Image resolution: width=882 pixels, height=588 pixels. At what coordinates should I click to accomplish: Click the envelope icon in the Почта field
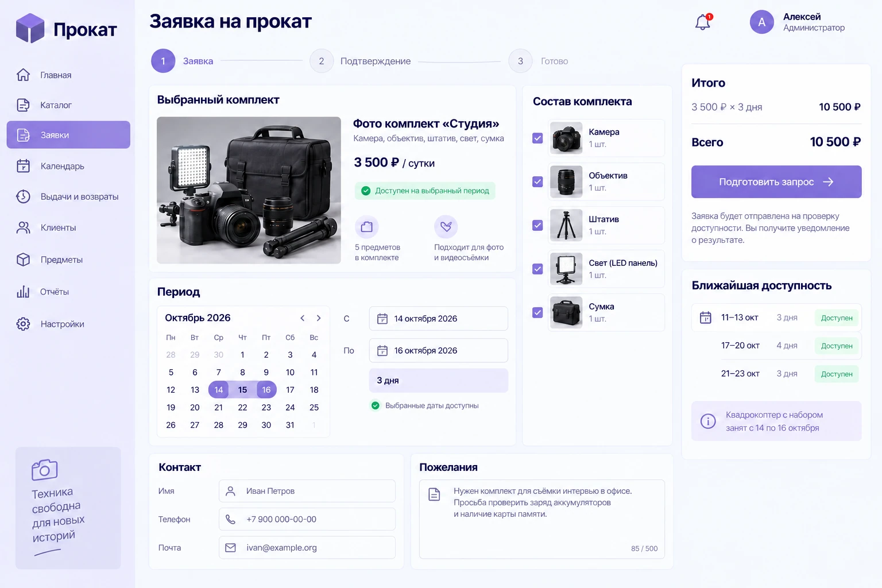click(230, 548)
